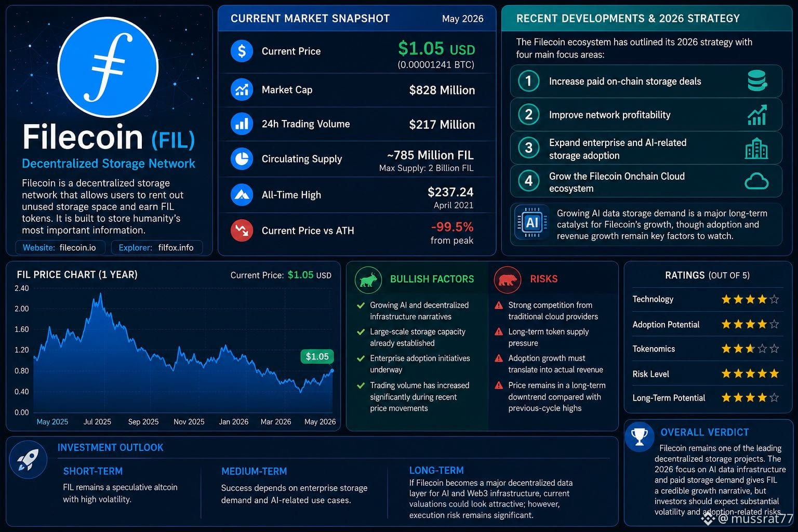798x532 pixels.
Task: Click the red bear icon
Action: click(507, 280)
